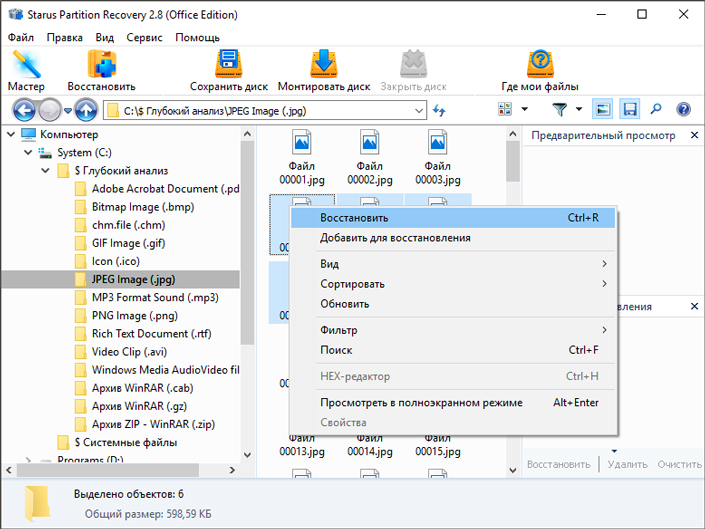Screen dimensions: 705x529
Task: Collapse the System (C:) node
Action: 28,152
